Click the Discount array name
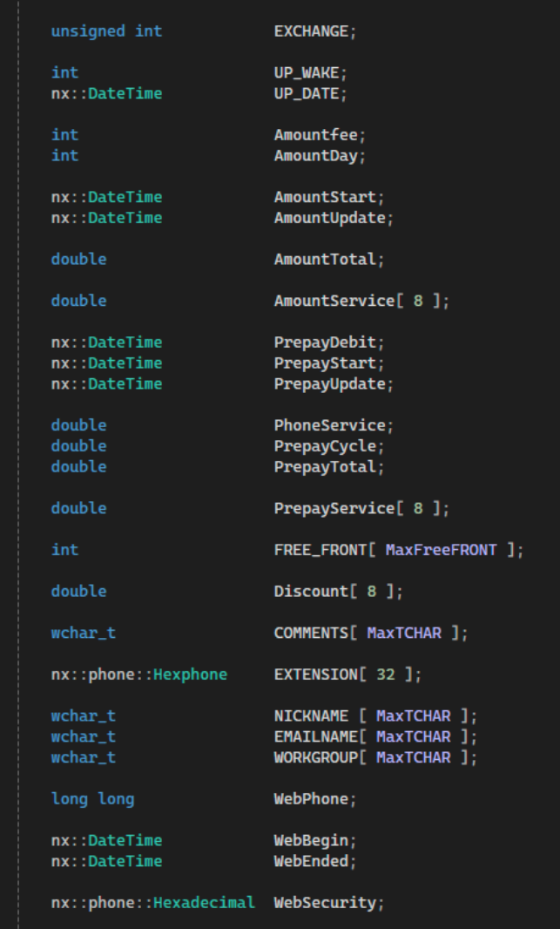This screenshot has height=929, width=560. pyautogui.click(x=311, y=592)
